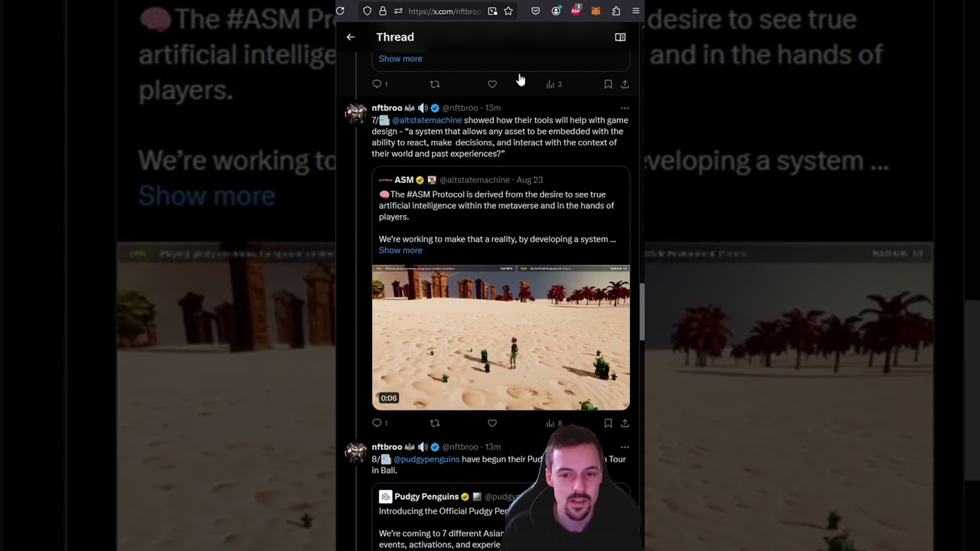
Task: Click the 13m timestamp on the 8/ tweet
Action: click(x=492, y=447)
